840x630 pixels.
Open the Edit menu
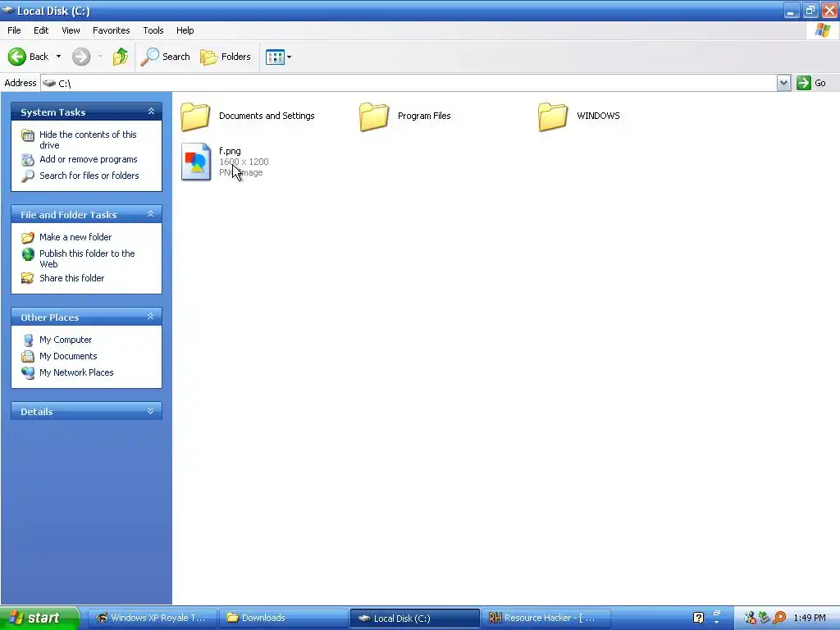[x=41, y=30]
